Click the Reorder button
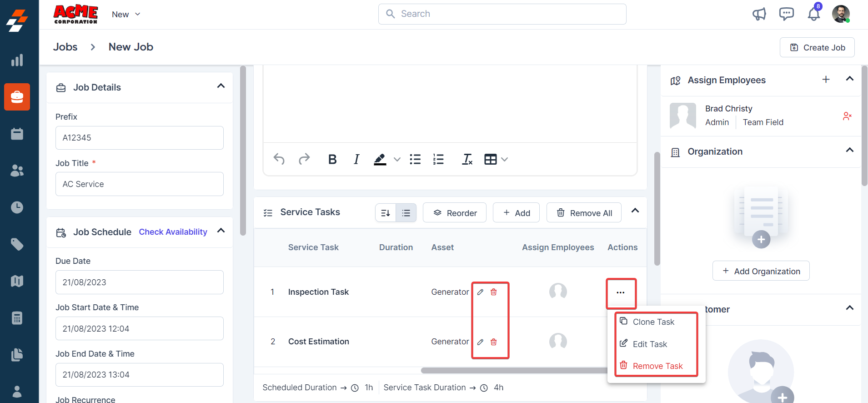 (455, 212)
